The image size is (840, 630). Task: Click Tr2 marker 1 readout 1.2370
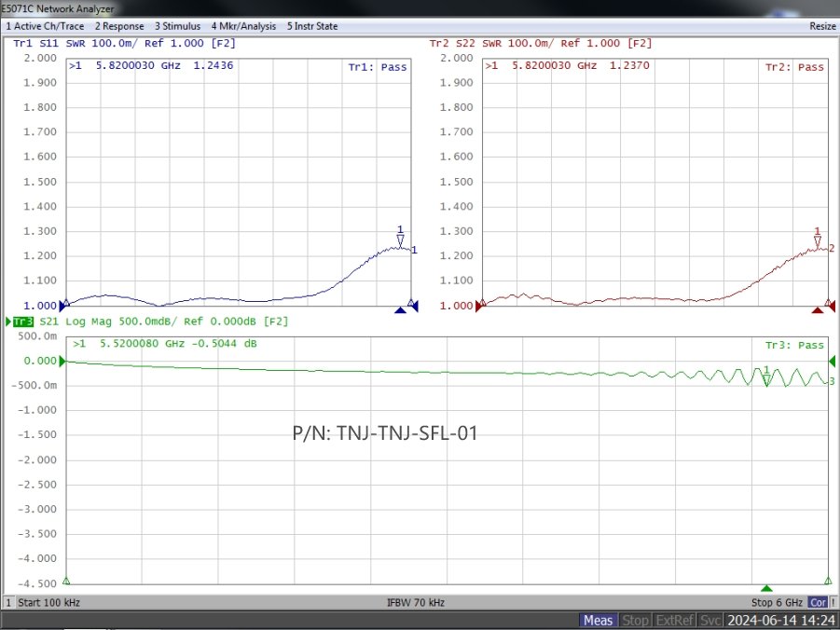[629, 65]
